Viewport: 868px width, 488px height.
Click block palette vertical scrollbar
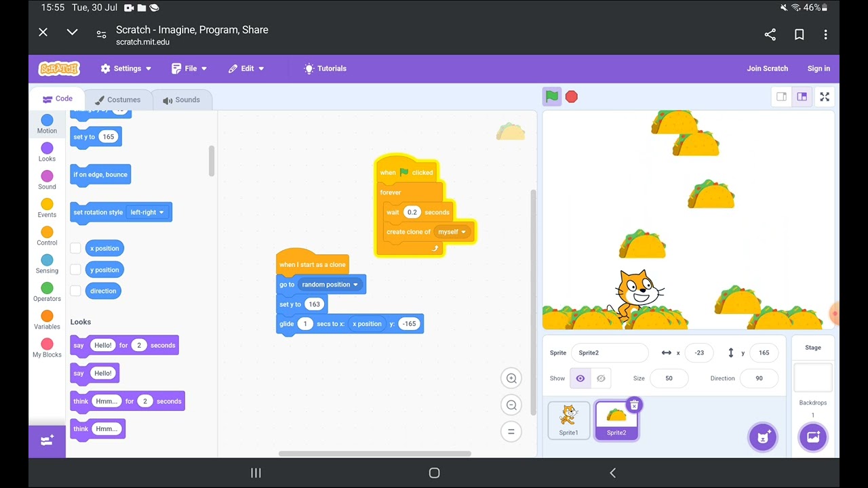coord(212,161)
